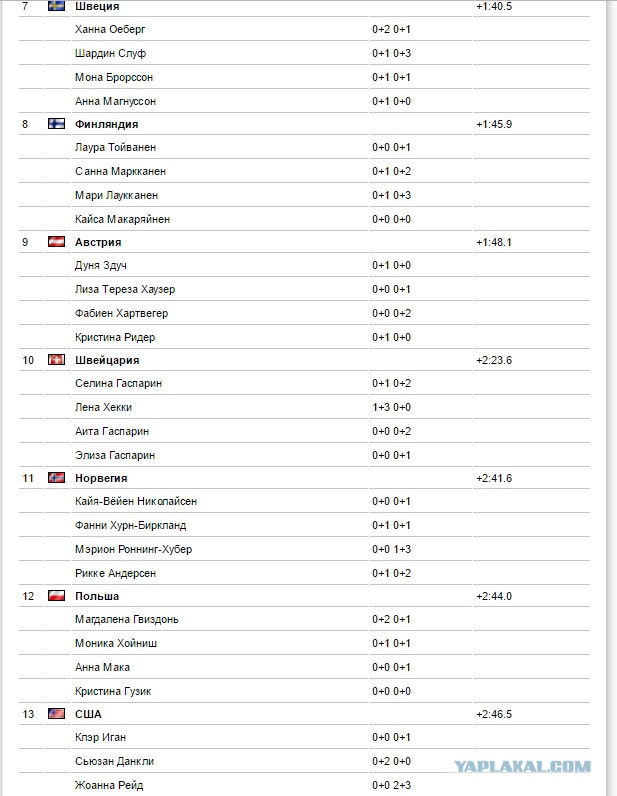
Task: Click athlete Сьюзан Данкли
Action: click(114, 761)
